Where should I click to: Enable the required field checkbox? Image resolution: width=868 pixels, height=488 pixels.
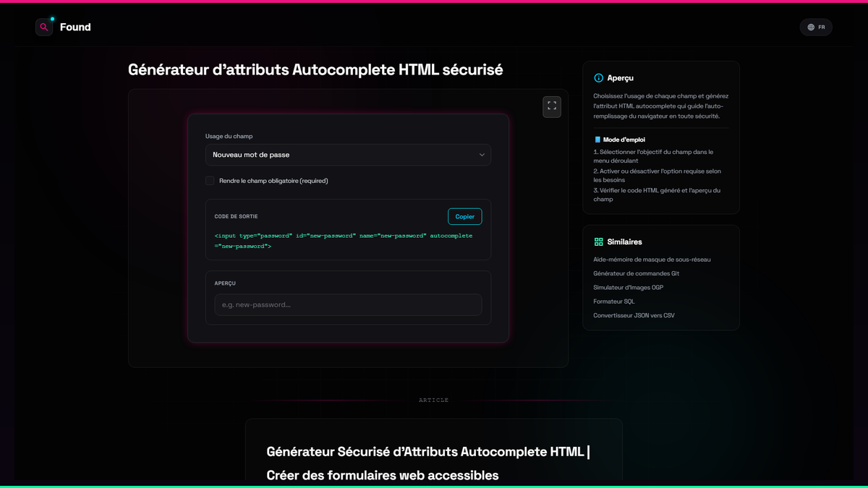coord(210,181)
